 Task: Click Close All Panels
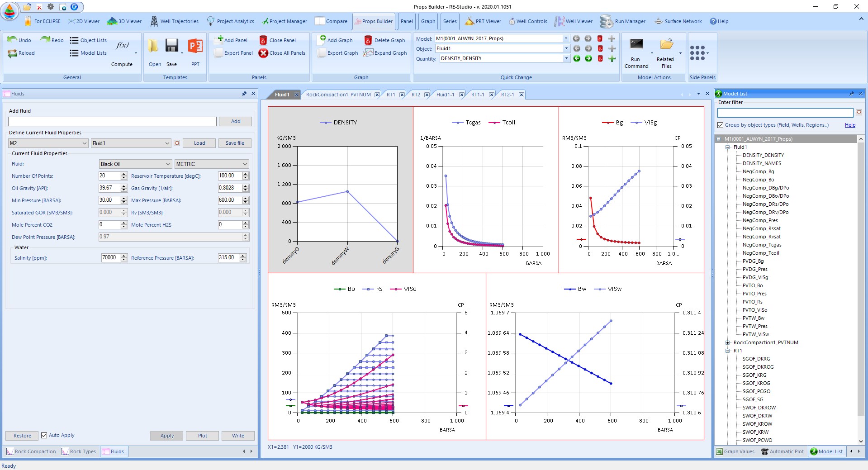[282, 53]
